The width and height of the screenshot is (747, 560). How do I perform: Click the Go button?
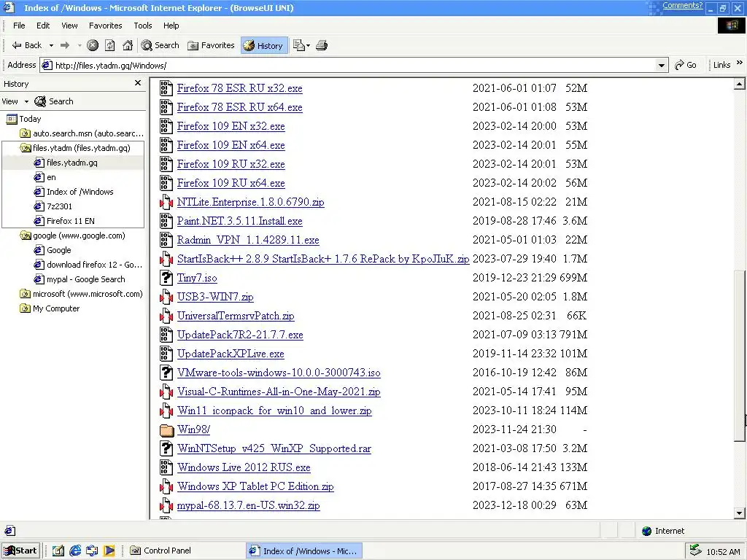click(x=686, y=65)
